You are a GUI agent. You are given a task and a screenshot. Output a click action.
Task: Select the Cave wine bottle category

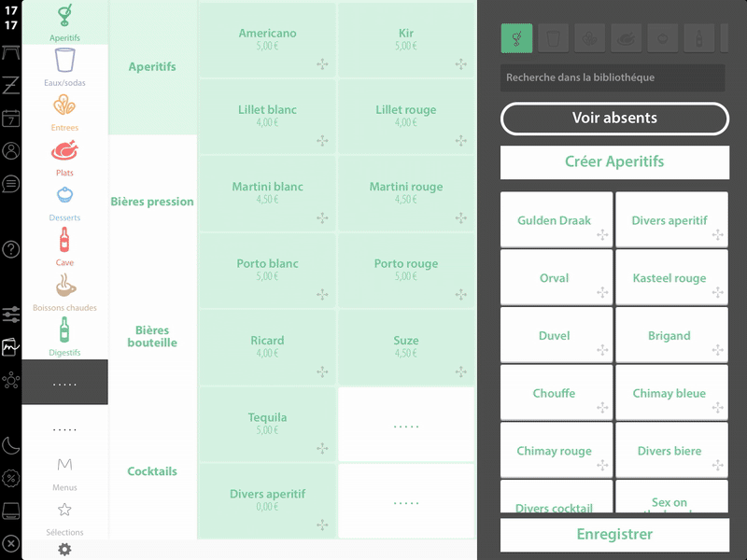click(64, 247)
